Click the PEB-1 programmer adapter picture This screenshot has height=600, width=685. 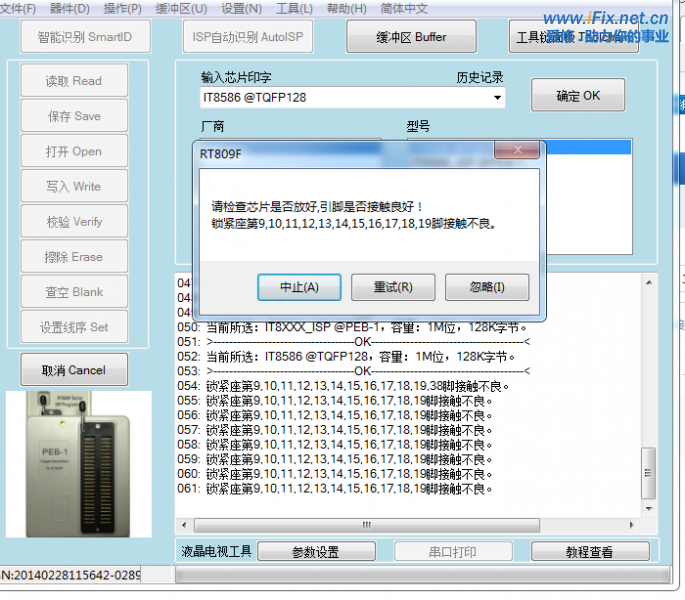coord(79,464)
